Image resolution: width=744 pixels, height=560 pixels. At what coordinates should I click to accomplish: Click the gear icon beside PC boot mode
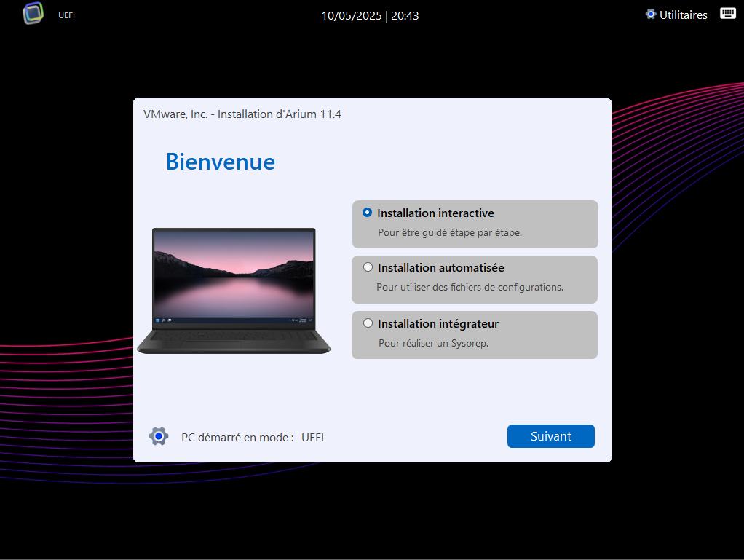click(x=159, y=436)
